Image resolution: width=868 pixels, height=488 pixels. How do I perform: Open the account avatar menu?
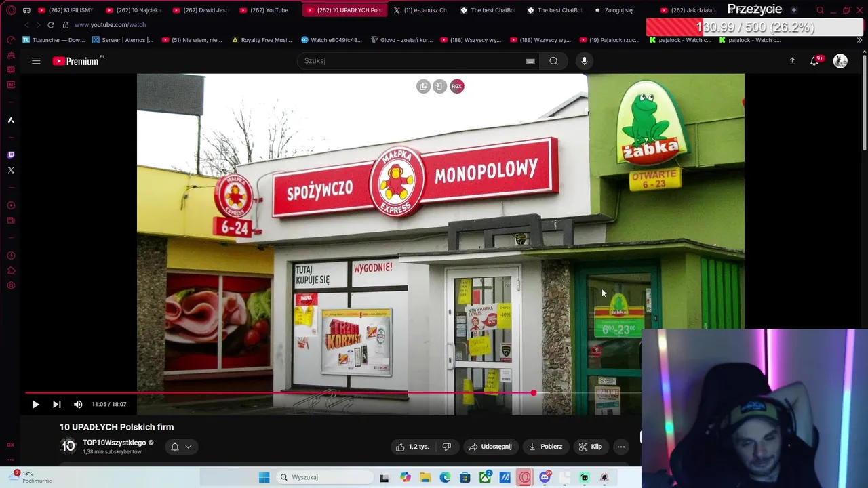(x=840, y=61)
